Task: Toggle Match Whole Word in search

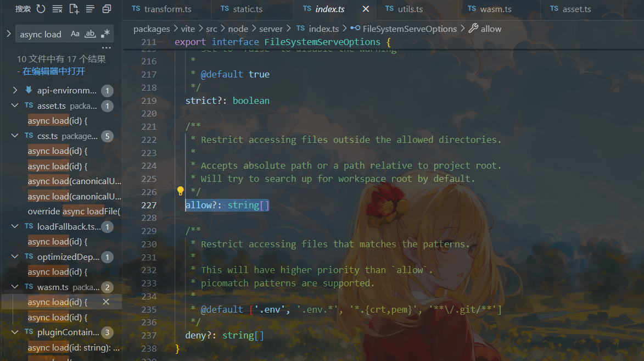Action: 90,34
